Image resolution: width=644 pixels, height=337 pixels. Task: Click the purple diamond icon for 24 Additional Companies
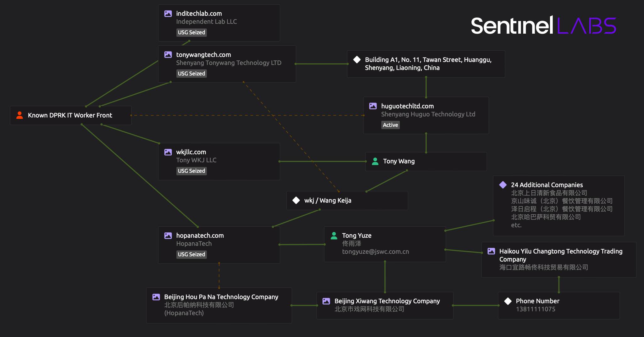(503, 185)
